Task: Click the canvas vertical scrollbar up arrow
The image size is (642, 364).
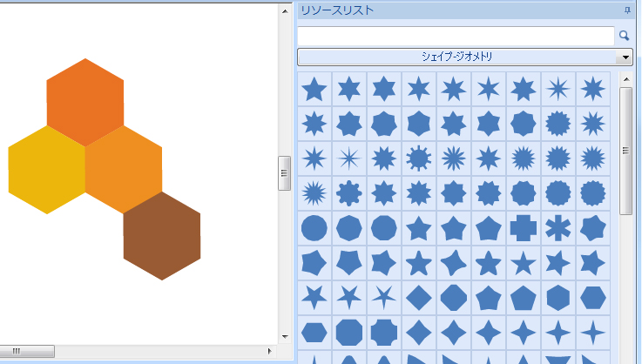Action: (285, 11)
